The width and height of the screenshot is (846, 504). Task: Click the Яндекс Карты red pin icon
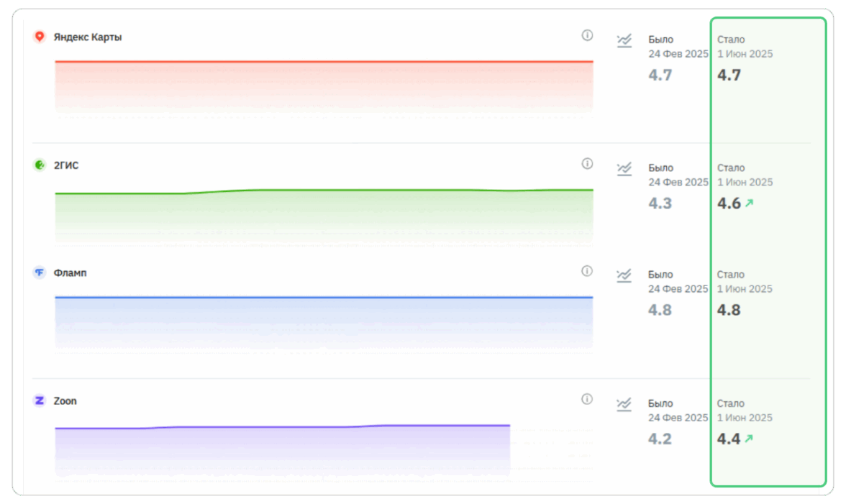tap(40, 37)
